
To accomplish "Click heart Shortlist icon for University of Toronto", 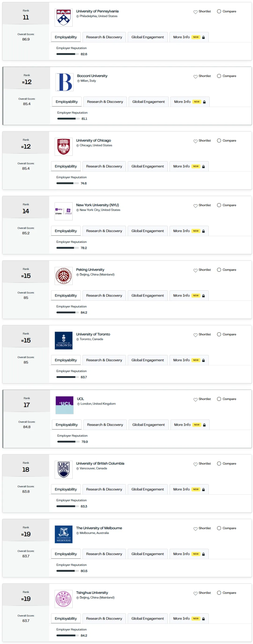I will 195,335.
